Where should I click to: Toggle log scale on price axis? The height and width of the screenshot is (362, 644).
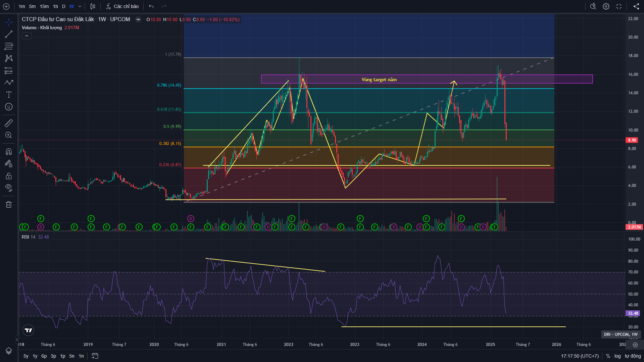point(617,356)
